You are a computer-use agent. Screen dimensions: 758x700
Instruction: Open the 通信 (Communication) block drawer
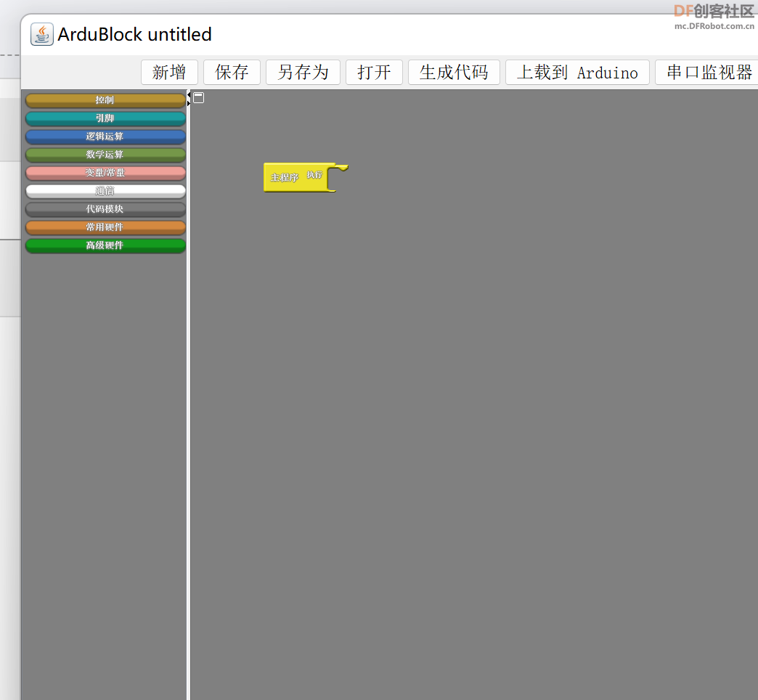click(x=105, y=192)
